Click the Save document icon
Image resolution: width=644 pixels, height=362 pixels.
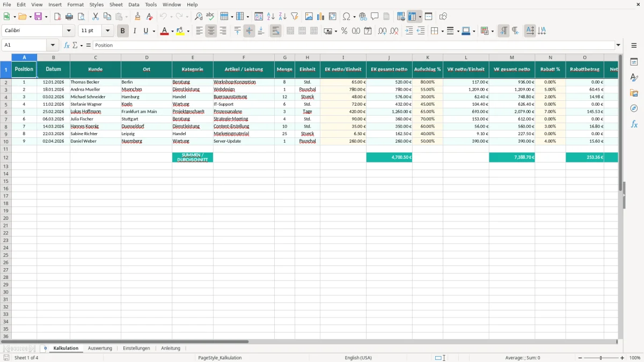(x=38, y=17)
